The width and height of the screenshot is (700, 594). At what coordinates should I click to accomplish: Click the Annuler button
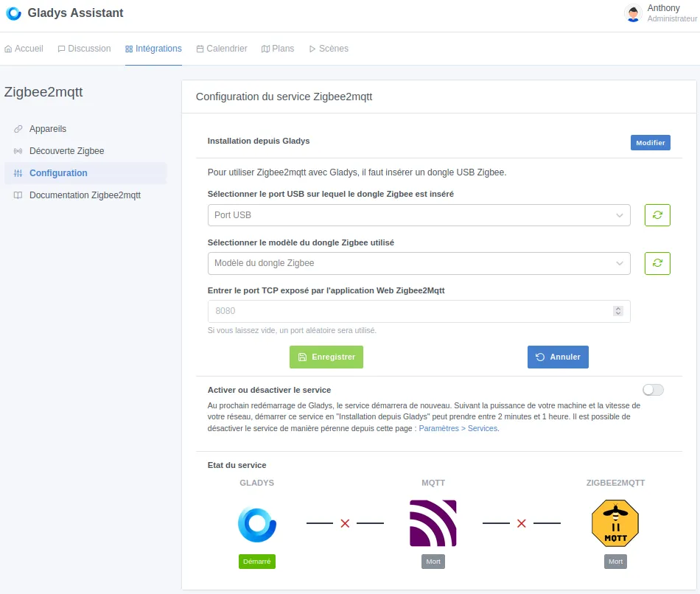point(558,357)
